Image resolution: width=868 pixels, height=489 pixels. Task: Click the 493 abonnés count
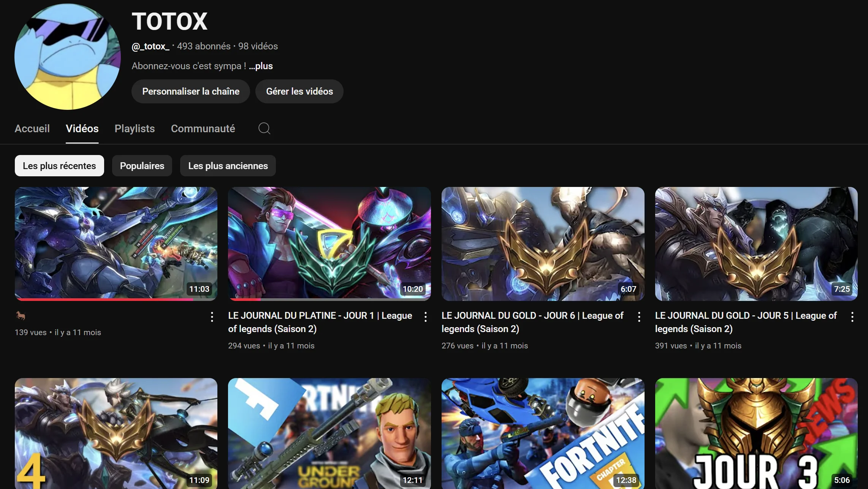(x=204, y=46)
